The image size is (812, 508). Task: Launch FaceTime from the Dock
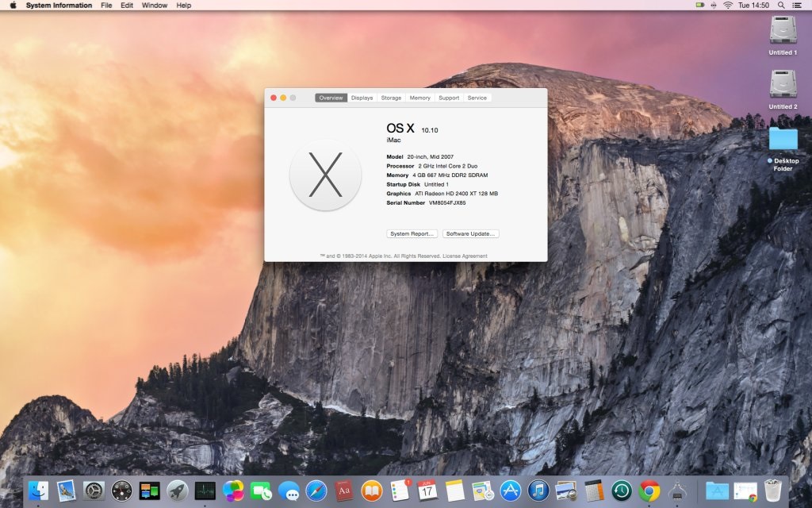click(x=260, y=491)
